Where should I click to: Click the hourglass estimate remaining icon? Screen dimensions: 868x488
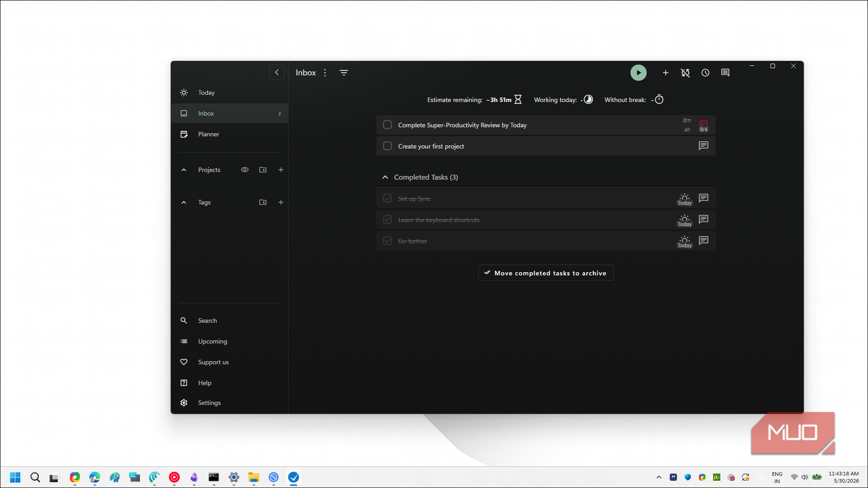pyautogui.click(x=518, y=99)
